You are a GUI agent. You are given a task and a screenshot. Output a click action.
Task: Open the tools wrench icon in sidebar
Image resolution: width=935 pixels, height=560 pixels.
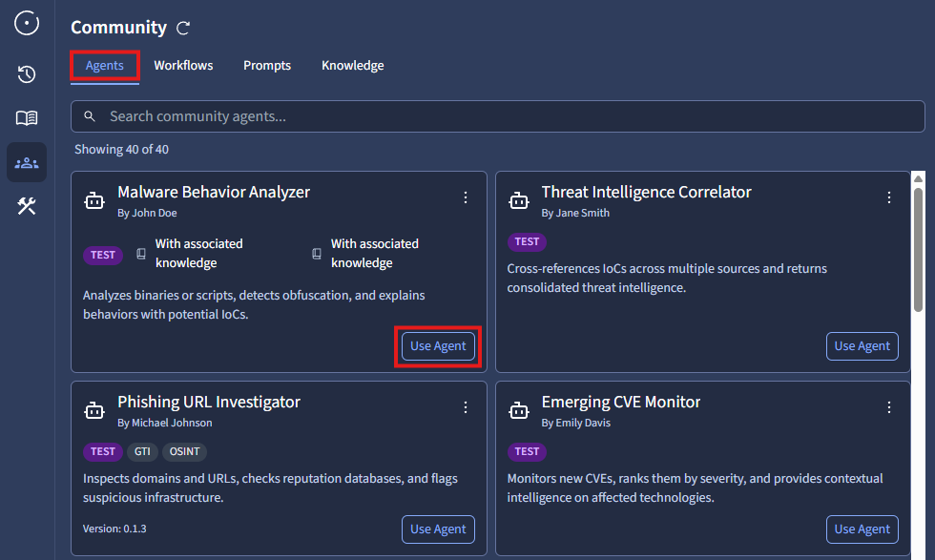(27, 206)
